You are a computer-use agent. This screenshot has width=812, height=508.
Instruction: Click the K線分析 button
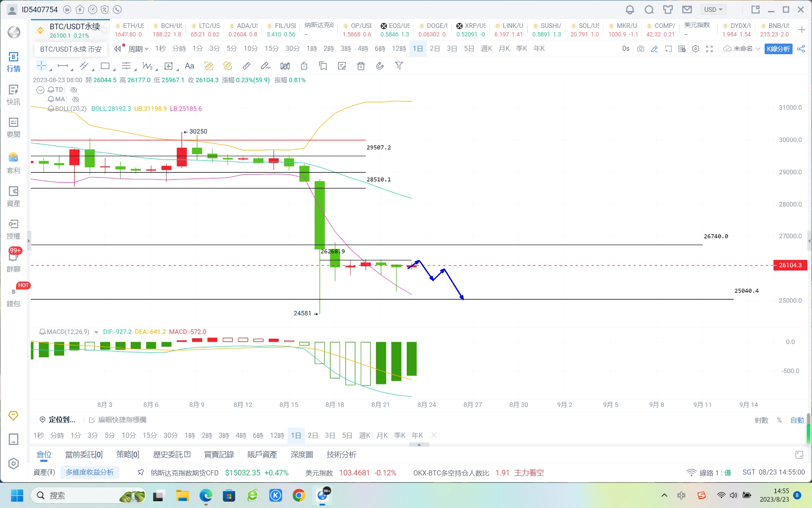(x=779, y=49)
